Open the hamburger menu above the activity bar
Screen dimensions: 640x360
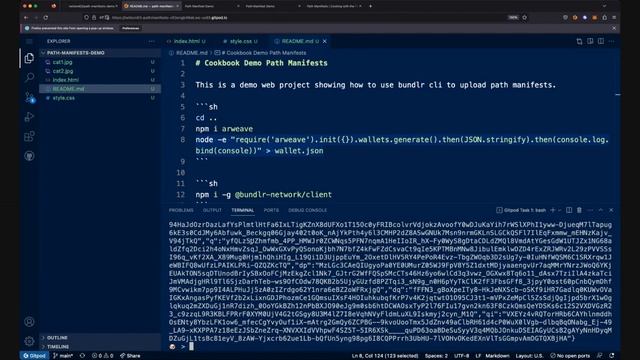click(29, 41)
